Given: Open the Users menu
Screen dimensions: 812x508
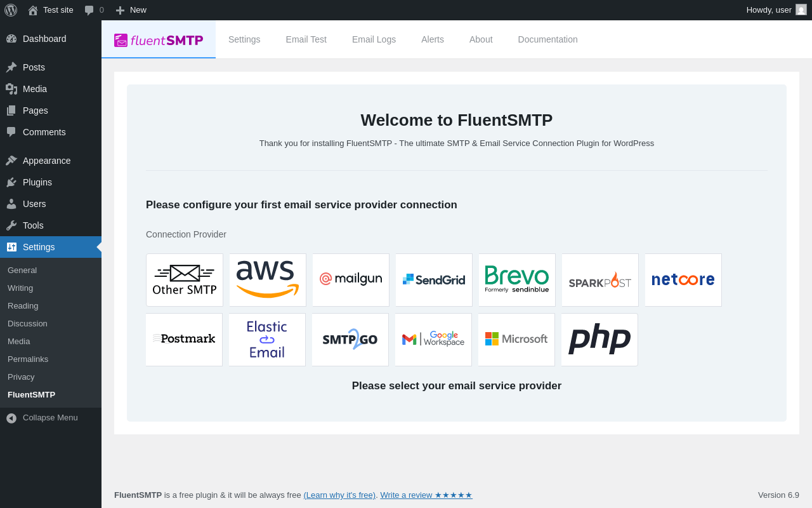Looking at the screenshot, I should (51, 204).
